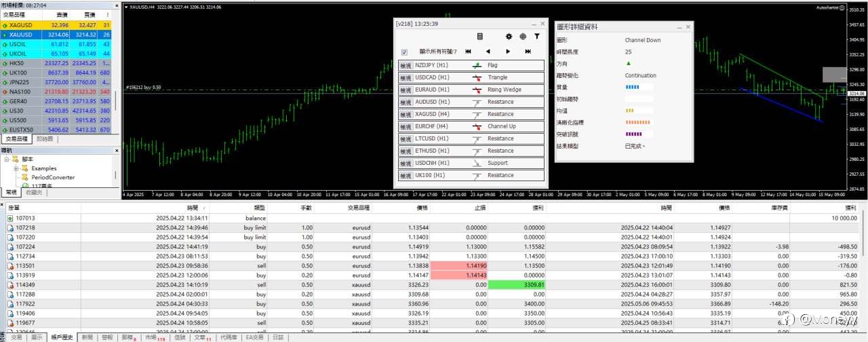Screen dimensions: 868x342
Task: Click Channel Down value in pattern details
Action: pyautogui.click(x=642, y=40)
